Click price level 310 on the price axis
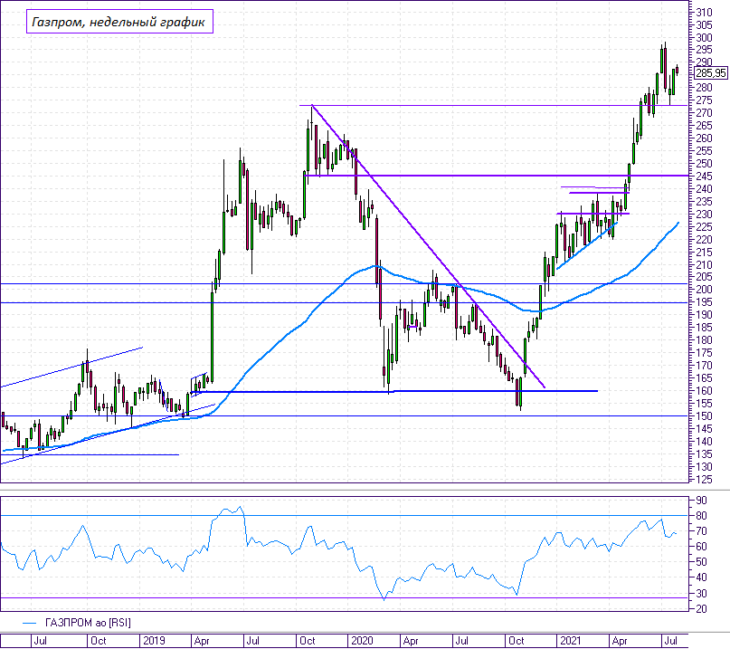This screenshot has height=649, width=730. click(x=704, y=13)
